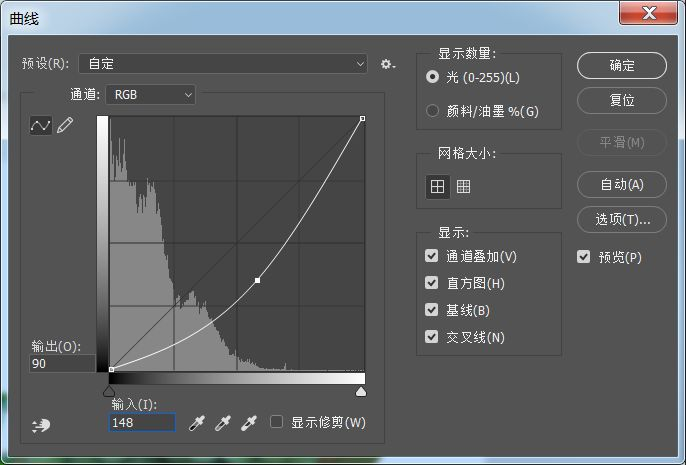
Task: Expand the 通道 RGB channel dropdown
Action: pyautogui.click(x=150, y=95)
